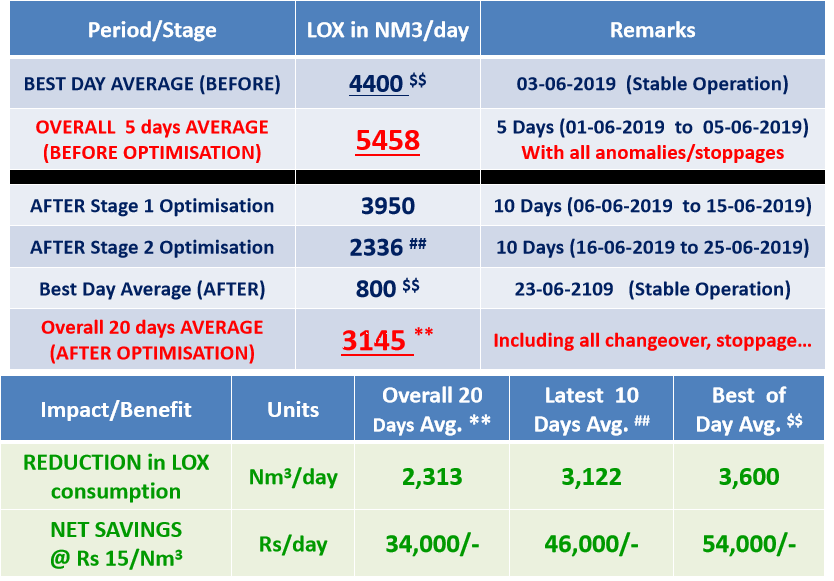Select the red 5458 value

tap(387, 140)
